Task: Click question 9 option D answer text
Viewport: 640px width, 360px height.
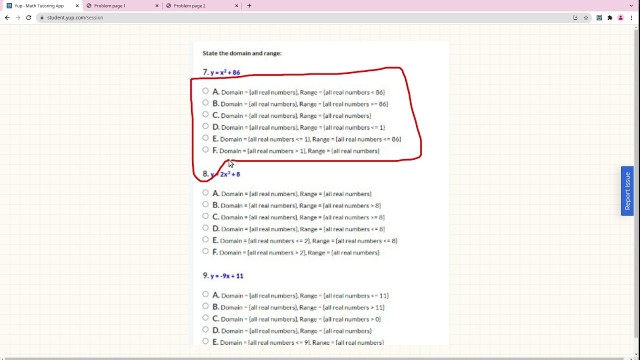Action: pos(296,331)
